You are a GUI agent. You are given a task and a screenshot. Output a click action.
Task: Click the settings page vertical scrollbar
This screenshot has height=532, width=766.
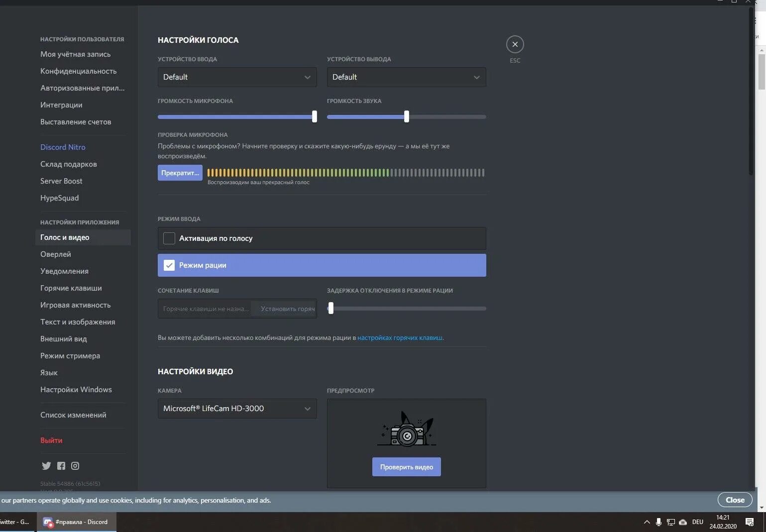[752, 92]
